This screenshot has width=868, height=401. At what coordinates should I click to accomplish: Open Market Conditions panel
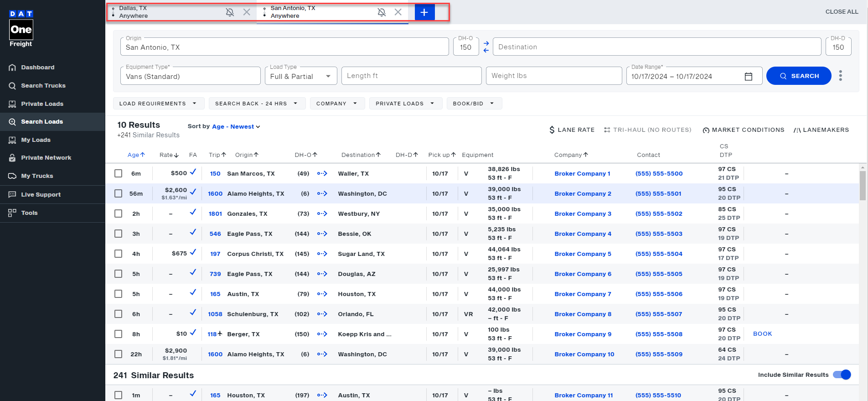pos(744,130)
